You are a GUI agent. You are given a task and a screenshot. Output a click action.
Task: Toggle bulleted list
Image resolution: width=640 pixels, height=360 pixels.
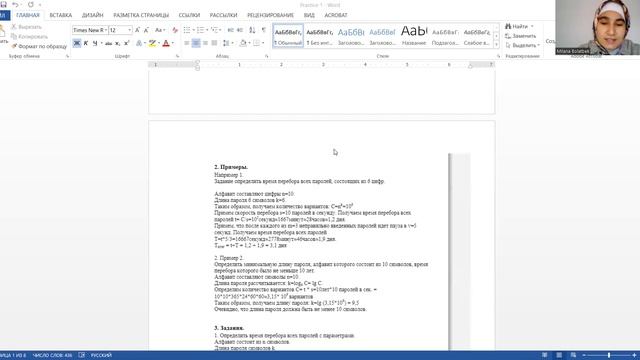point(187,30)
